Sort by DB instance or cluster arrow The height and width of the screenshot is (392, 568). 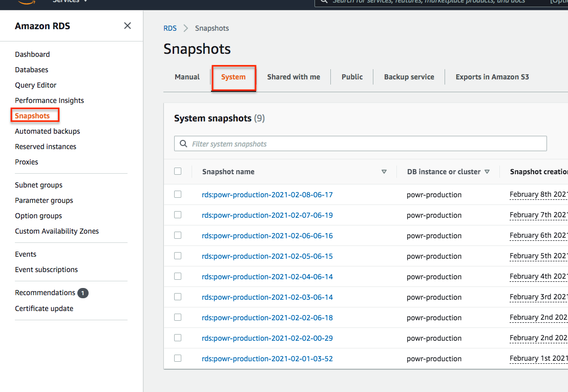coord(487,172)
